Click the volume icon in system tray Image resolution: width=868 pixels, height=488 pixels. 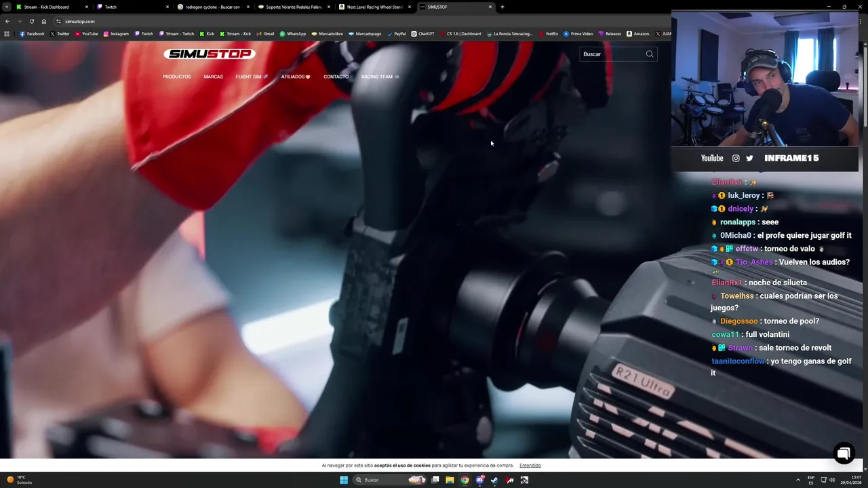(x=832, y=480)
